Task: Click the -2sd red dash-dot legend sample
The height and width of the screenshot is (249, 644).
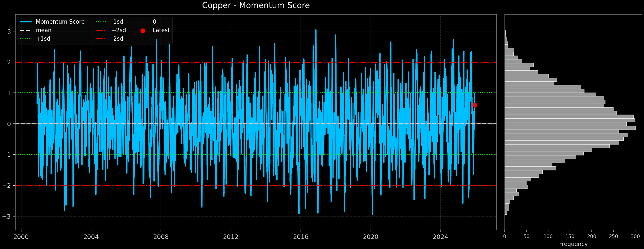Action: tap(101, 39)
